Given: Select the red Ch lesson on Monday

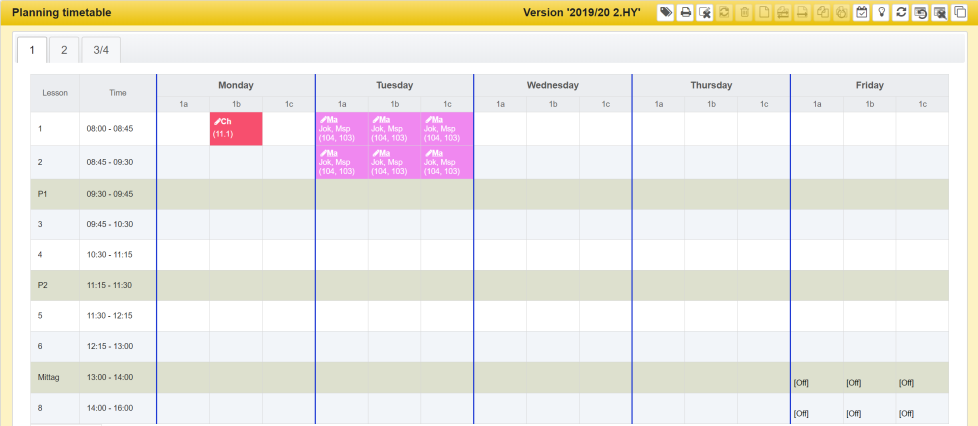Looking at the screenshot, I should 236,129.
